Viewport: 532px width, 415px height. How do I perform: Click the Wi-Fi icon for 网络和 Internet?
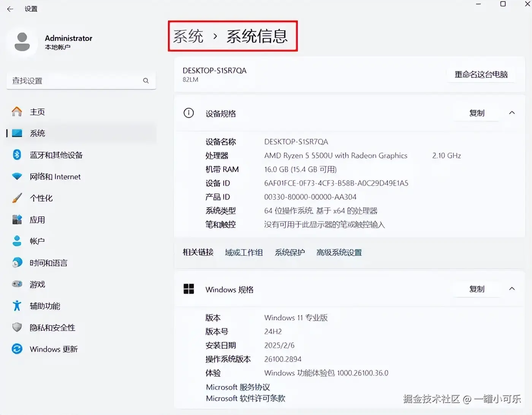(17, 176)
